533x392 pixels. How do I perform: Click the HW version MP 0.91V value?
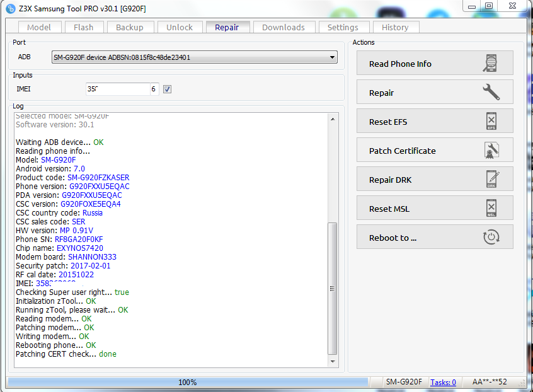(x=76, y=231)
